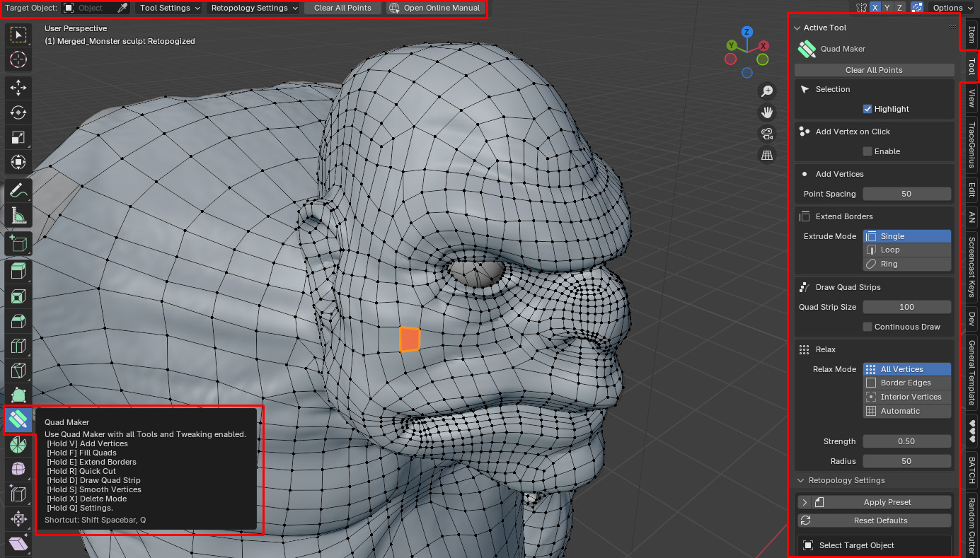The width and height of the screenshot is (980, 558).
Task: Switch to orthographic grid view icon
Action: (x=766, y=156)
